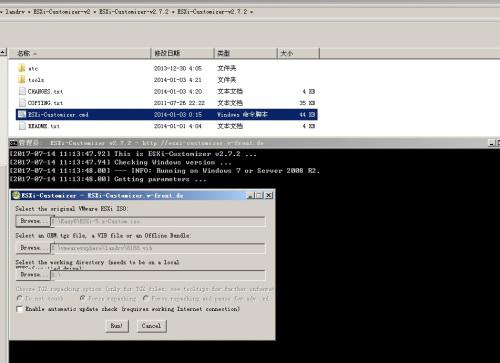Click the VIB file path field

[x=158, y=248]
